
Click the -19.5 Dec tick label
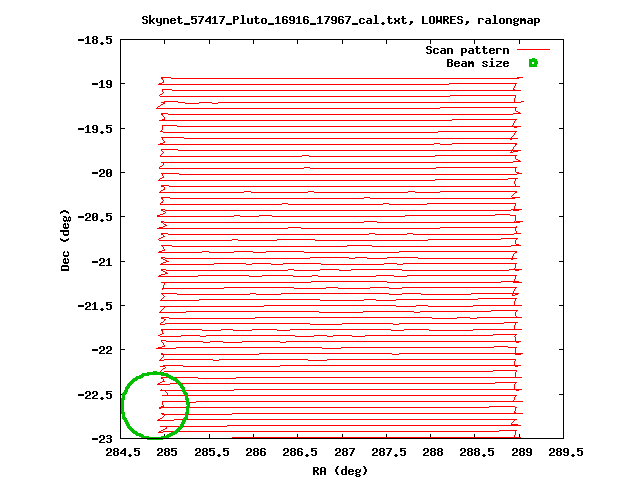pyautogui.click(x=95, y=129)
